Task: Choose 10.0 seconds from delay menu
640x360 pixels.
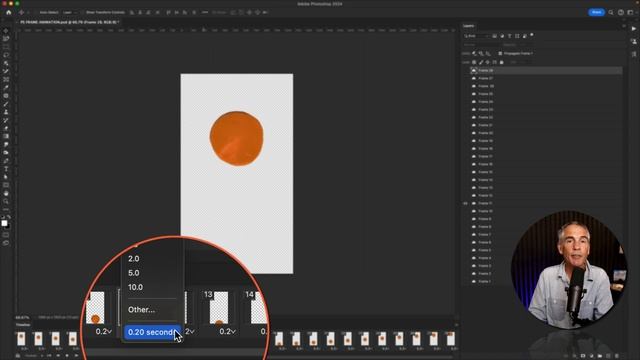Action: (136, 287)
